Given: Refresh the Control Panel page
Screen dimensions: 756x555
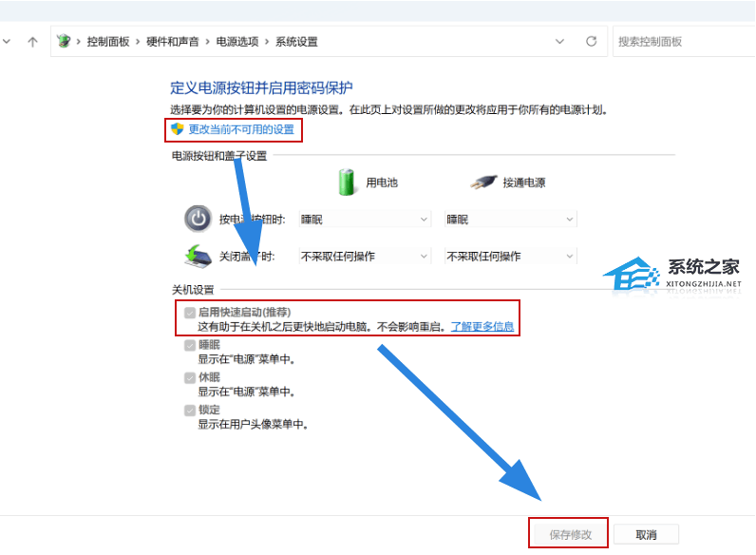Looking at the screenshot, I should [x=591, y=42].
